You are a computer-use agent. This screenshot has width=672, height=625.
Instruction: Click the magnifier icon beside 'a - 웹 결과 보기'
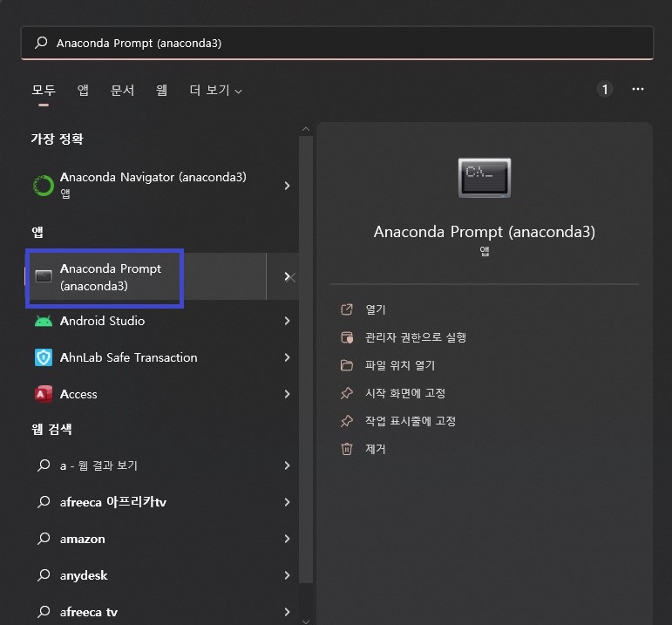(44, 465)
